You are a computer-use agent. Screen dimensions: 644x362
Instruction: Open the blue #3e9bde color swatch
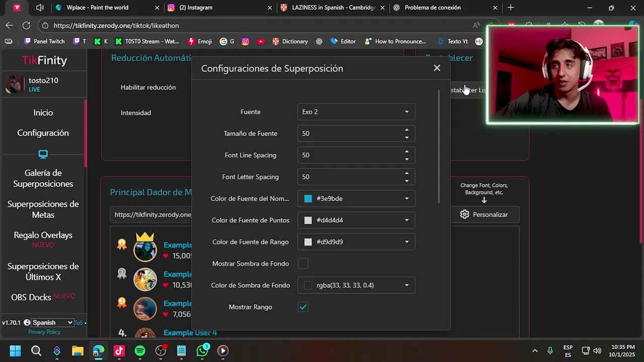click(308, 199)
